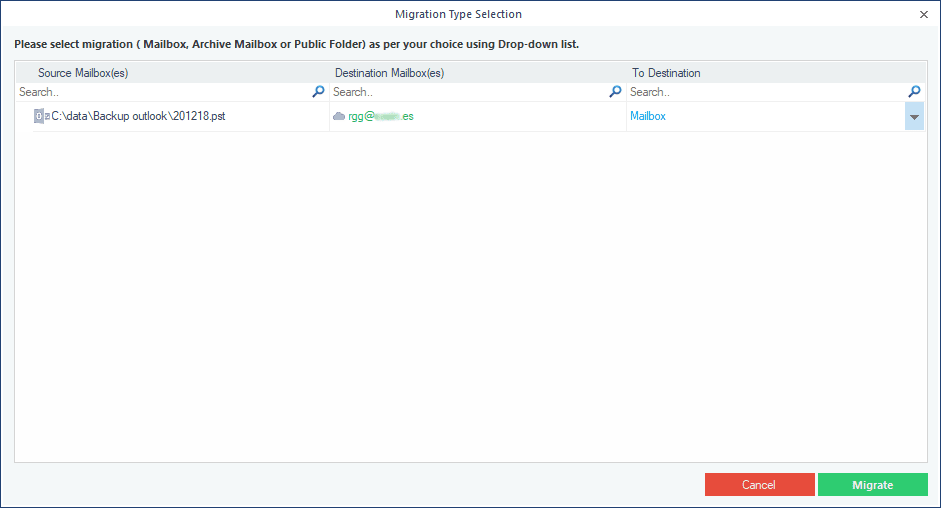Click the Source Mailbox(es) column header
The width and height of the screenshot is (941, 508).
(83, 73)
